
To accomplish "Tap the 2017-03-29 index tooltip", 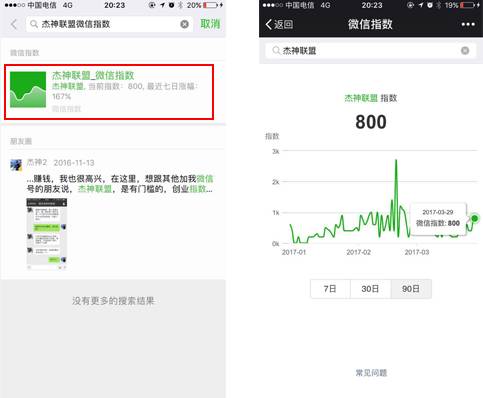I will click(438, 218).
